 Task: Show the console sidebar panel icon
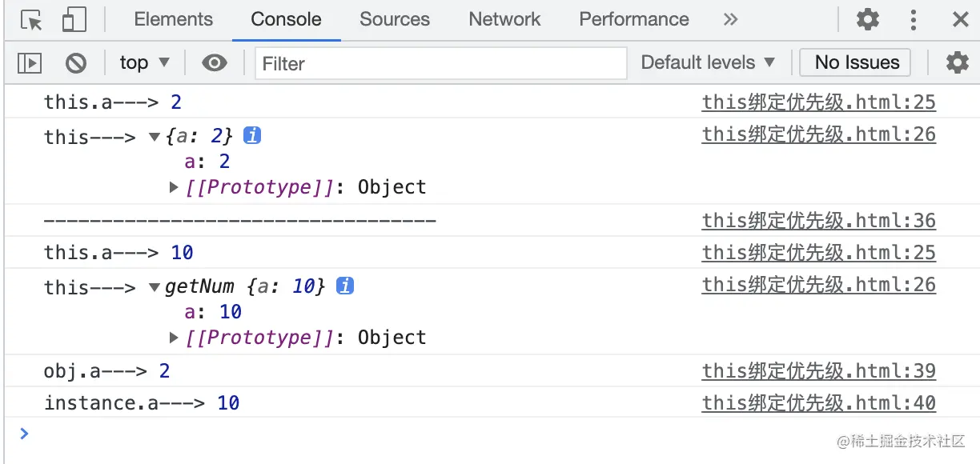pos(30,62)
